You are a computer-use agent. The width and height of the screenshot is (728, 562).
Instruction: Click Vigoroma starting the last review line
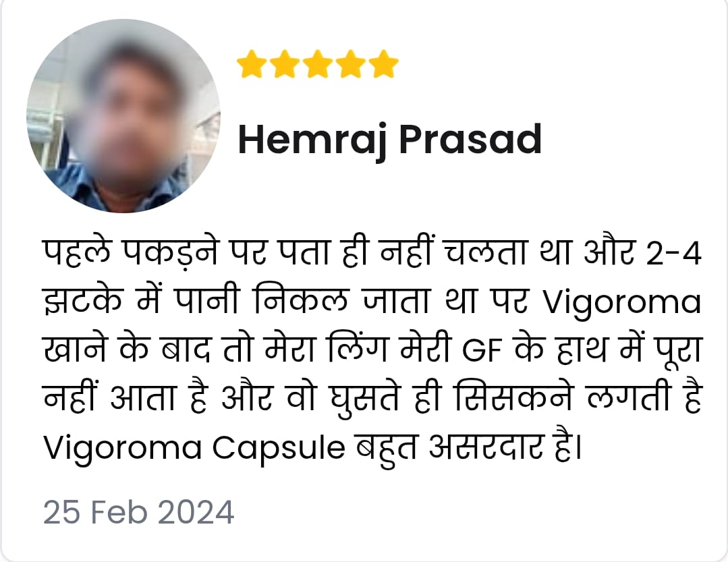coord(123,449)
